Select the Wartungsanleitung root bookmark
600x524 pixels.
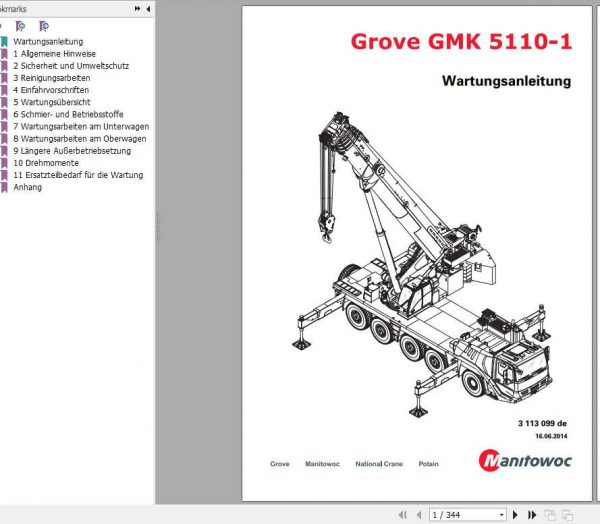coord(48,41)
